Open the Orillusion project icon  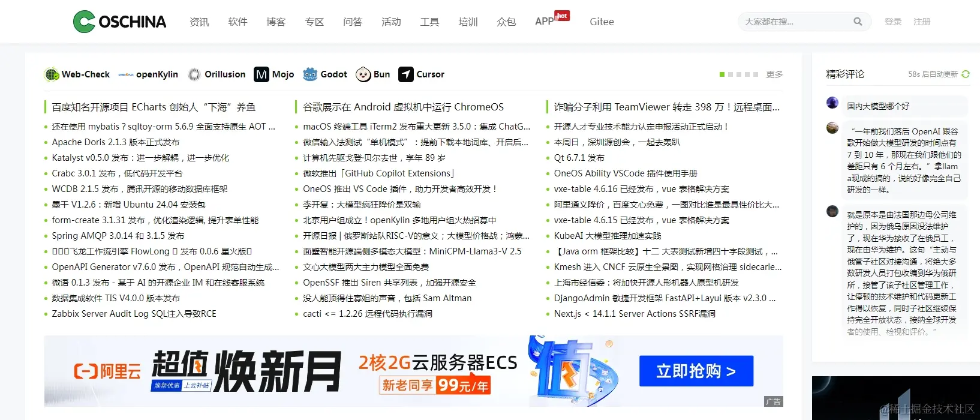[194, 74]
